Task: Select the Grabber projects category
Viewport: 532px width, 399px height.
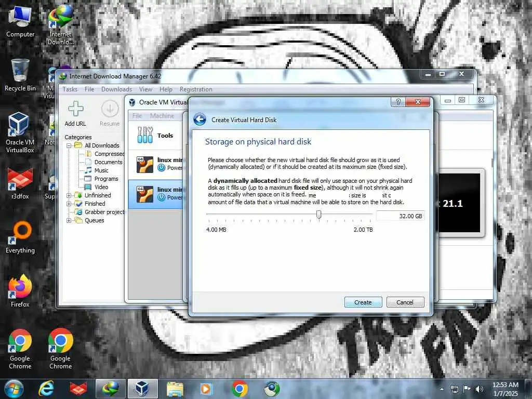Action: (x=104, y=212)
